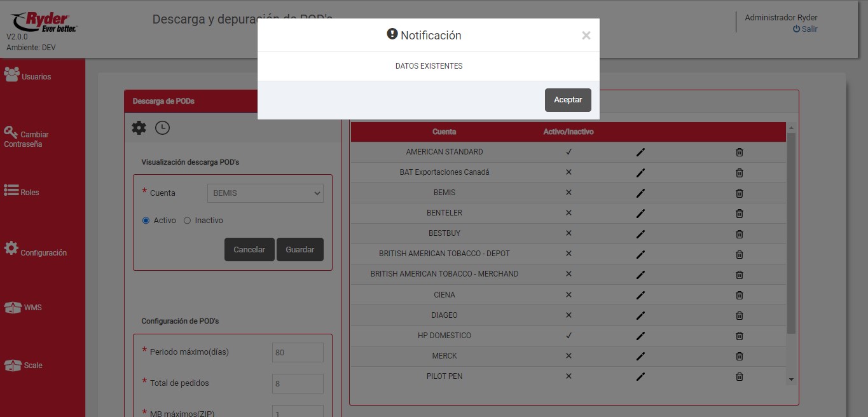Close the Notificación dialog with X

coord(586,36)
